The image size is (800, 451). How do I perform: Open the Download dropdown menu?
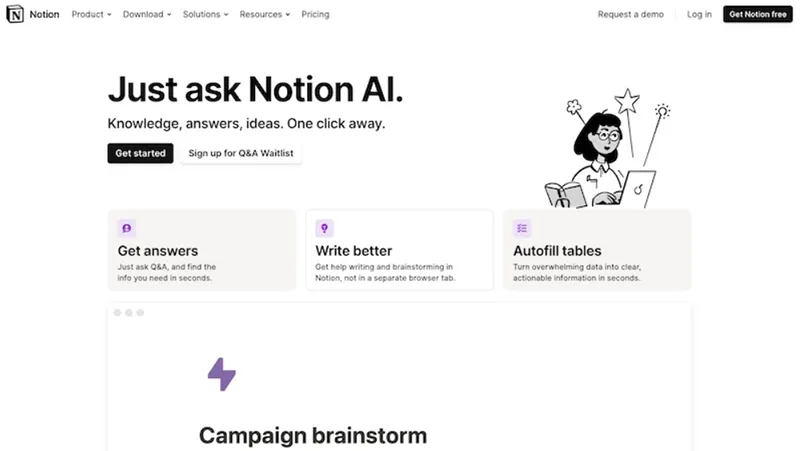(147, 14)
